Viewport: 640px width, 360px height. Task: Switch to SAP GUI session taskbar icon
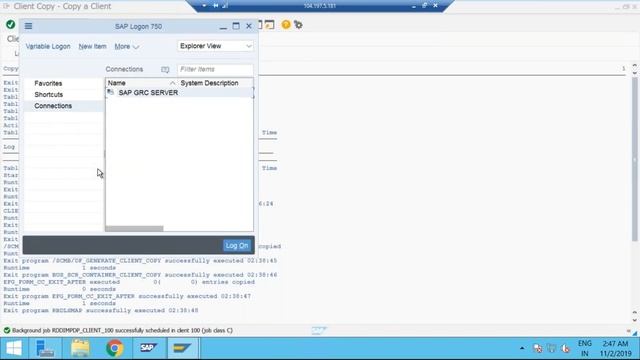coord(182,349)
